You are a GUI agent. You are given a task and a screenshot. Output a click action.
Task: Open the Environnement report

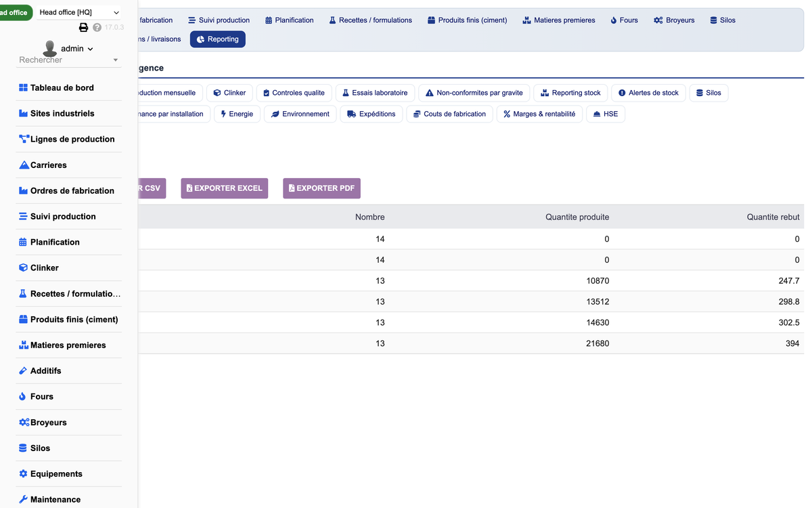pyautogui.click(x=300, y=114)
